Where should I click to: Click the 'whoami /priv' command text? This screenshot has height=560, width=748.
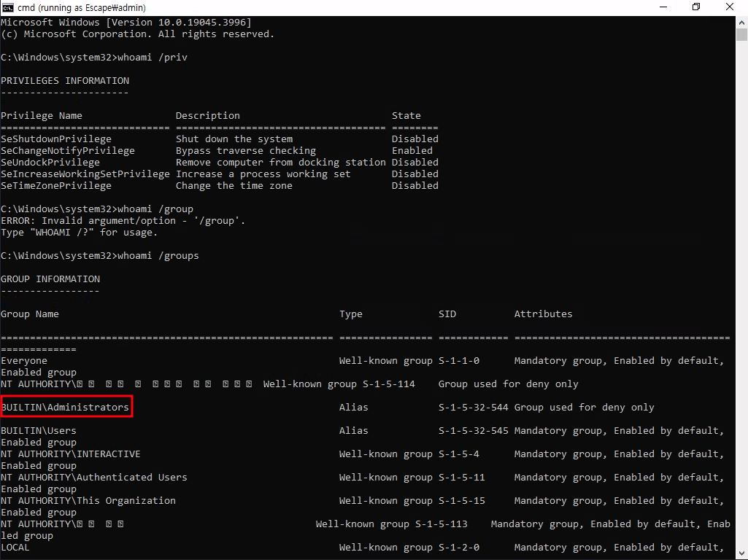pos(153,57)
